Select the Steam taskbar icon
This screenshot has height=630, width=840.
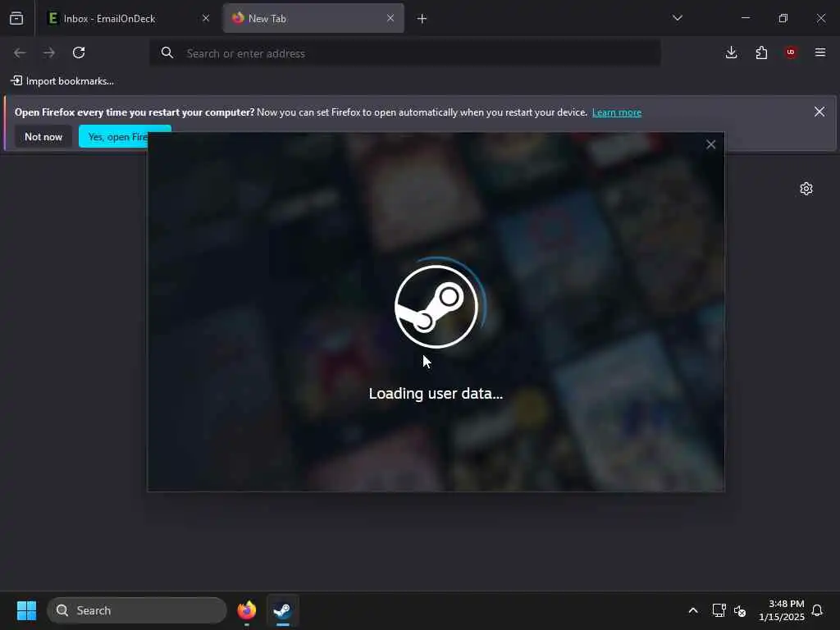(282, 610)
